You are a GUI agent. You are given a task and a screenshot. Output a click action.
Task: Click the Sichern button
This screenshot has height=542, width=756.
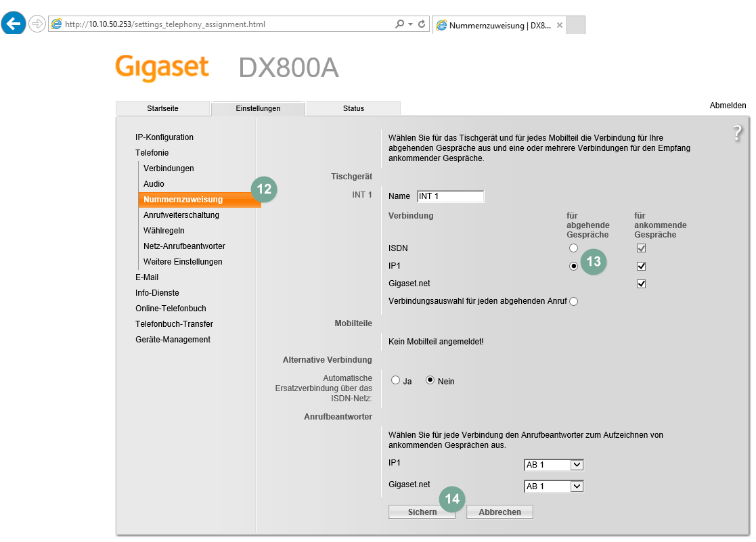pos(422,512)
